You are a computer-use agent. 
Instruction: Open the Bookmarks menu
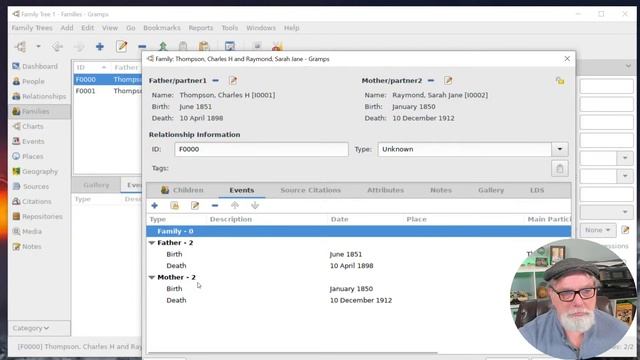(162, 28)
